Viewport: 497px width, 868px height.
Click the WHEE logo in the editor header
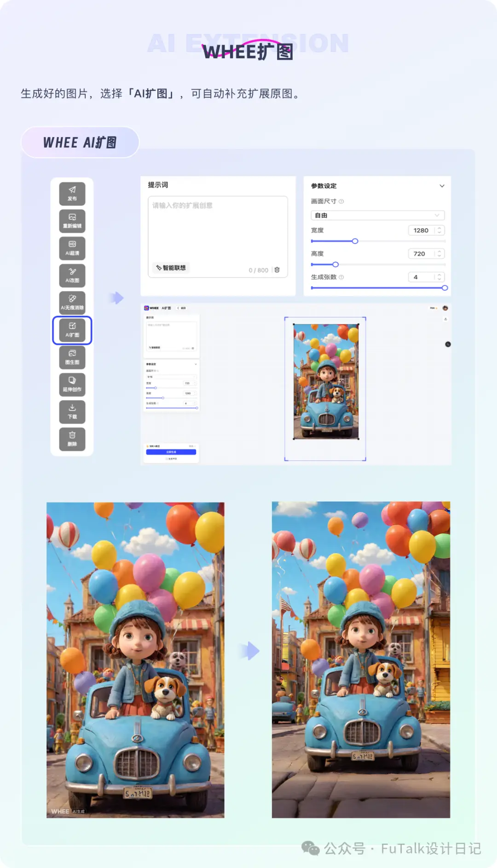click(x=151, y=308)
